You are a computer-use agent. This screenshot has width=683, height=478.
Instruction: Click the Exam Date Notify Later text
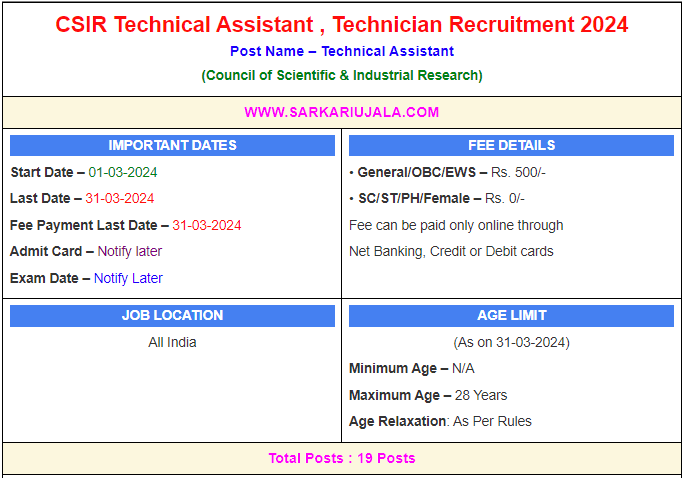[x=128, y=278]
